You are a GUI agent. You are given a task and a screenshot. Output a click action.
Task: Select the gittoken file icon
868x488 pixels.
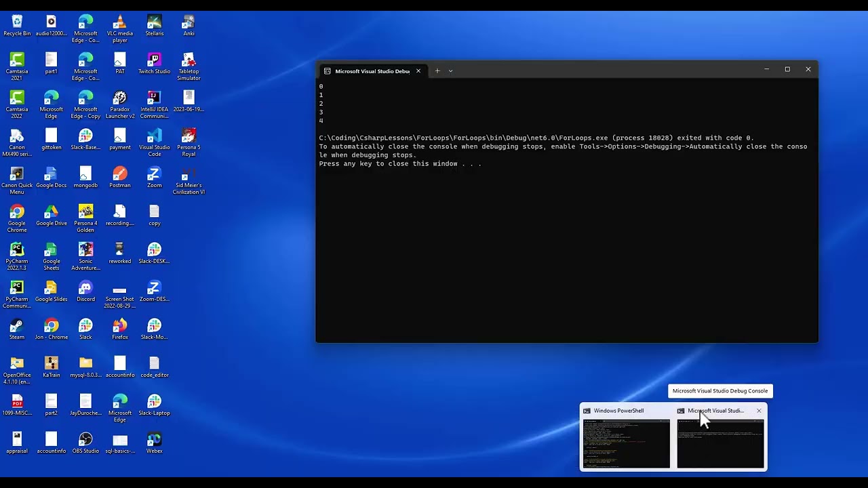tap(52, 140)
